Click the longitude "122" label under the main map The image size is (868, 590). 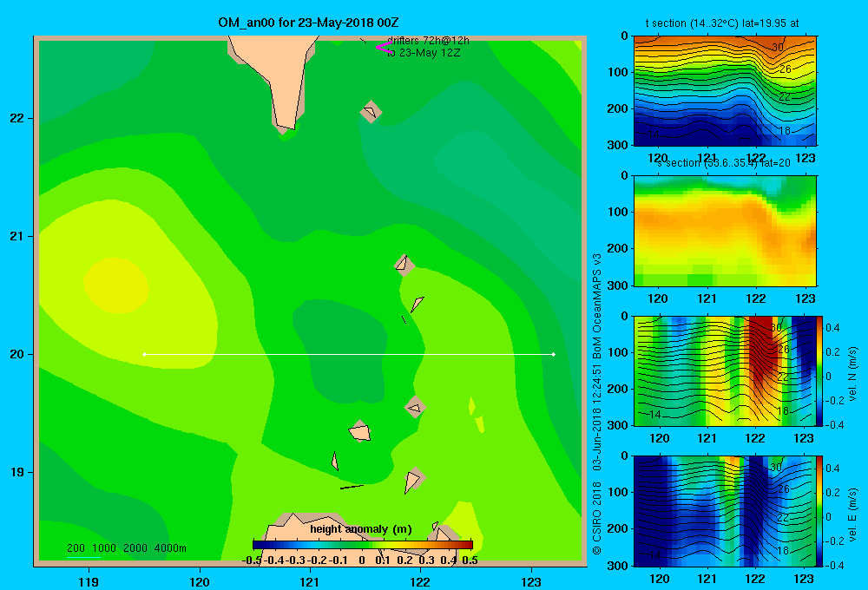[x=421, y=581]
